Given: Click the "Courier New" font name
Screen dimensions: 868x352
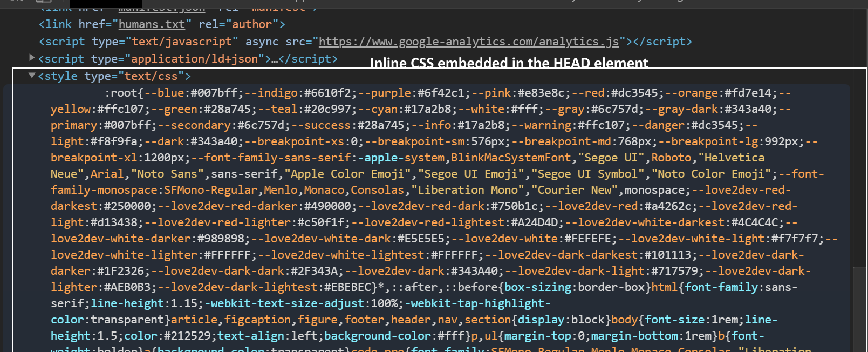Looking at the screenshot, I should (x=575, y=190).
